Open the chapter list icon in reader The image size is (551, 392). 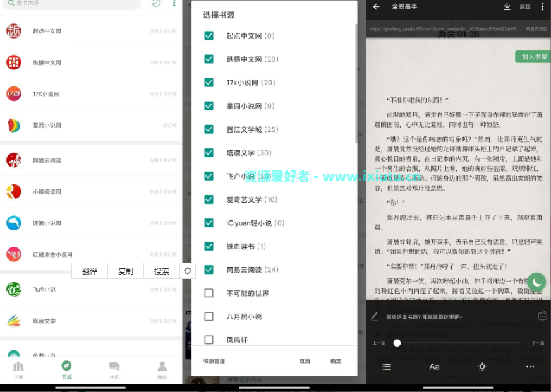click(386, 367)
